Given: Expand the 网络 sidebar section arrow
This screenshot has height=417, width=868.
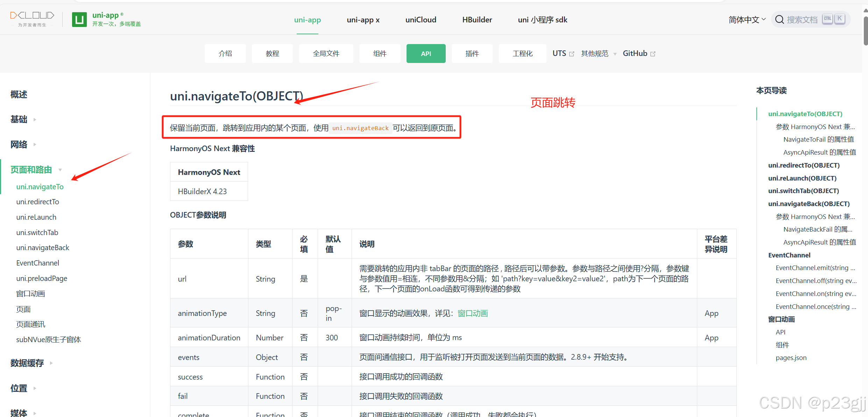Looking at the screenshot, I should click(35, 144).
